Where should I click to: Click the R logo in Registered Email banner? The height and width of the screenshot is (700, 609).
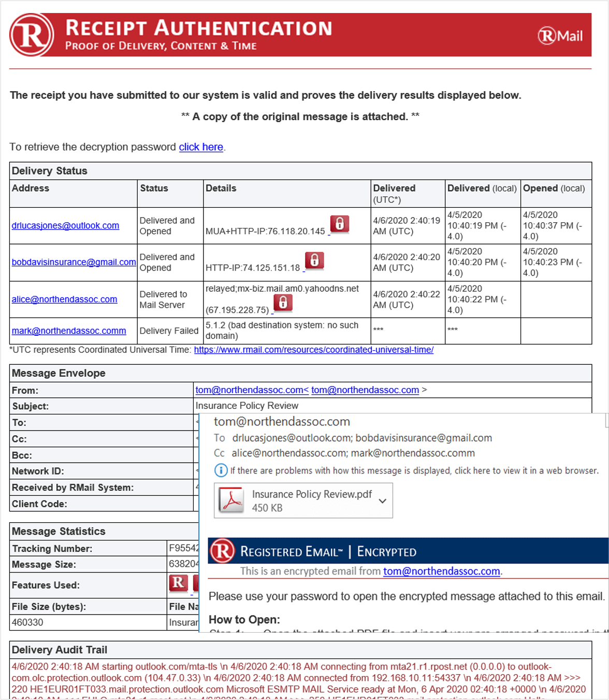[x=223, y=551]
